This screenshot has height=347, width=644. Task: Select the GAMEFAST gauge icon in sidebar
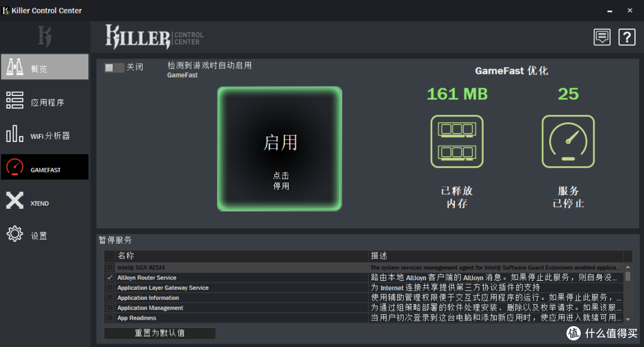[15, 167]
